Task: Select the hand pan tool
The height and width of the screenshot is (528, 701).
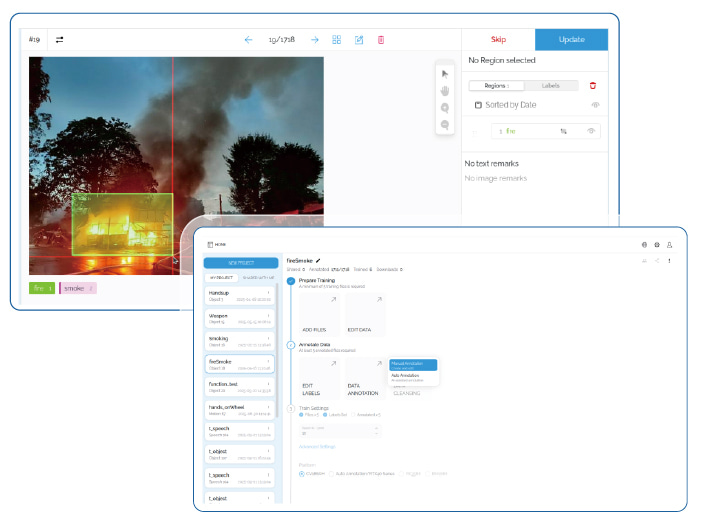Action: pyautogui.click(x=445, y=90)
